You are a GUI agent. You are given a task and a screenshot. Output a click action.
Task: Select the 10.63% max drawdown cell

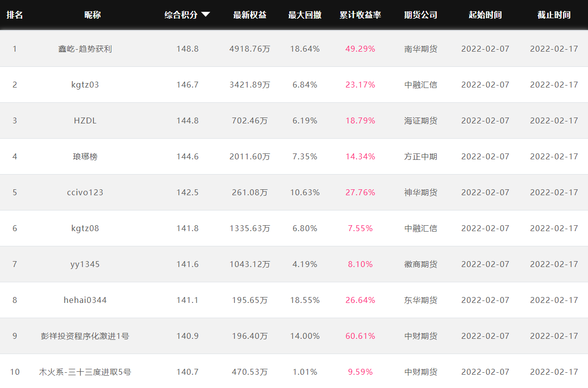coord(305,192)
